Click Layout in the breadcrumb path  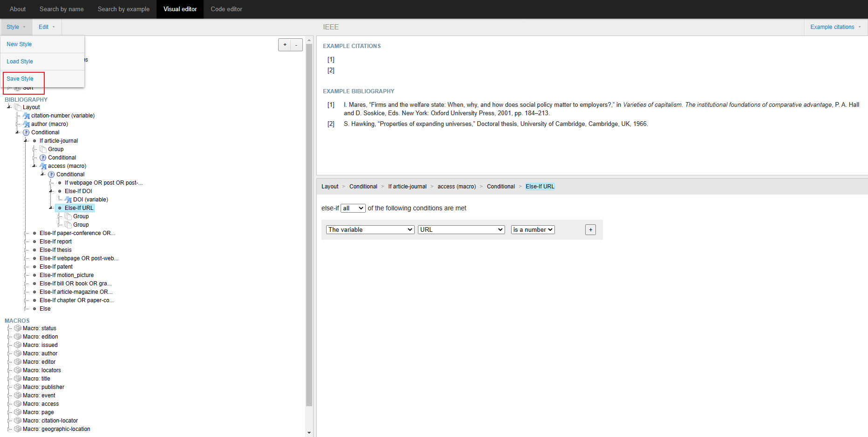[330, 187]
